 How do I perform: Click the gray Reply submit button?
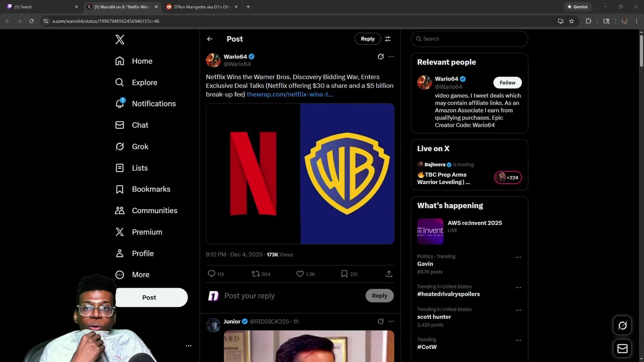tap(379, 296)
